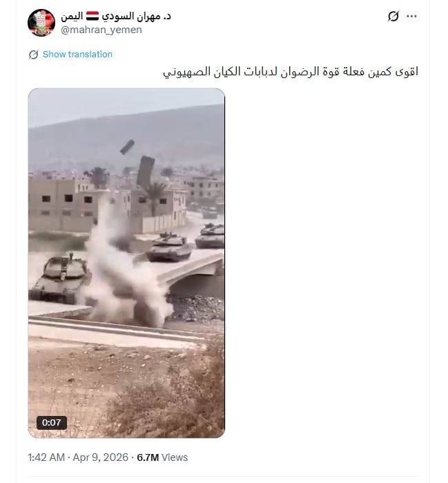
Task: Play the tank ambush video
Action: (x=126, y=263)
